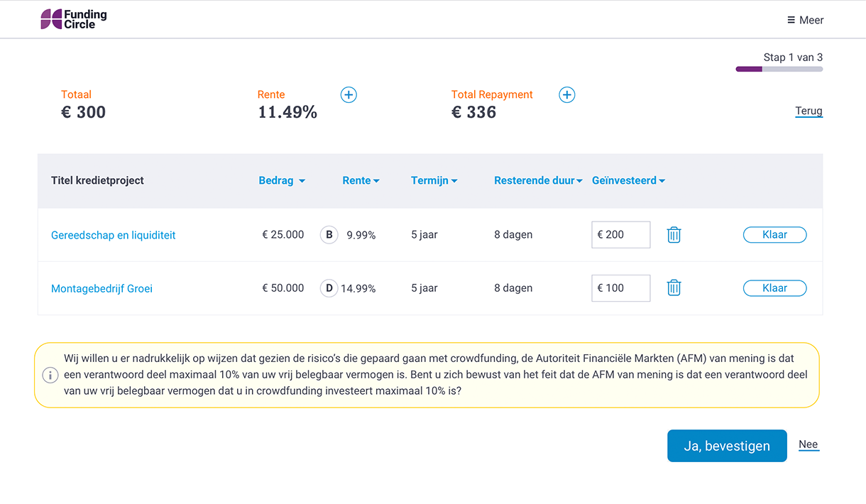
Task: Click Klaar for Gereedschap en liquiditeit
Action: (774, 235)
